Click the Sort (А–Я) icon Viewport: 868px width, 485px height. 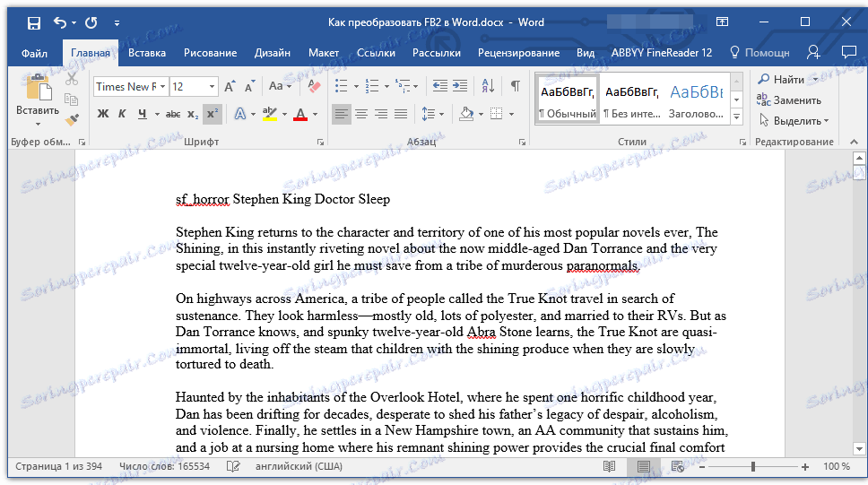click(488, 86)
